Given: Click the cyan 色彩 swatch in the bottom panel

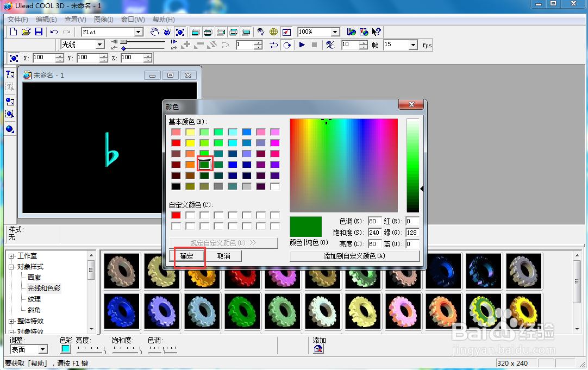Looking at the screenshot, I should (66, 349).
